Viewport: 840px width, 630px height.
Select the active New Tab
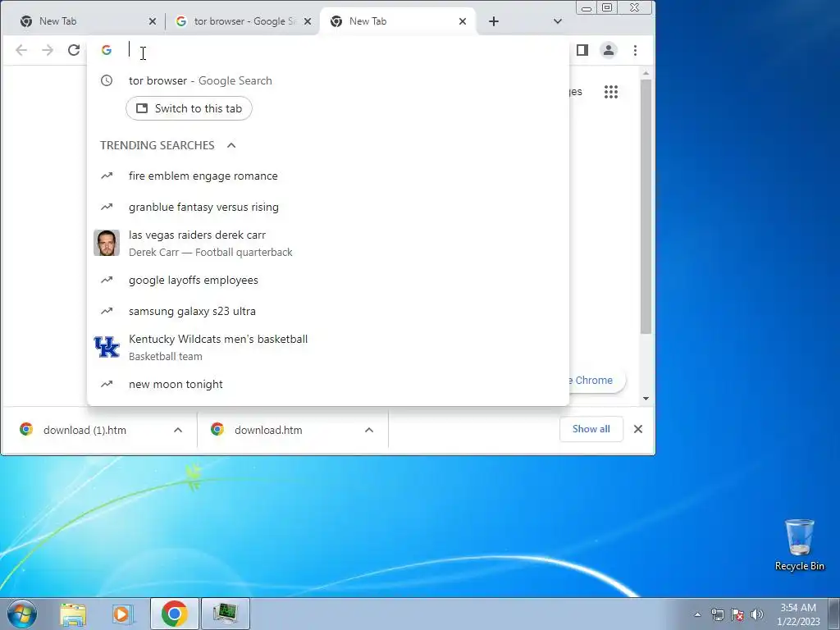398,21
